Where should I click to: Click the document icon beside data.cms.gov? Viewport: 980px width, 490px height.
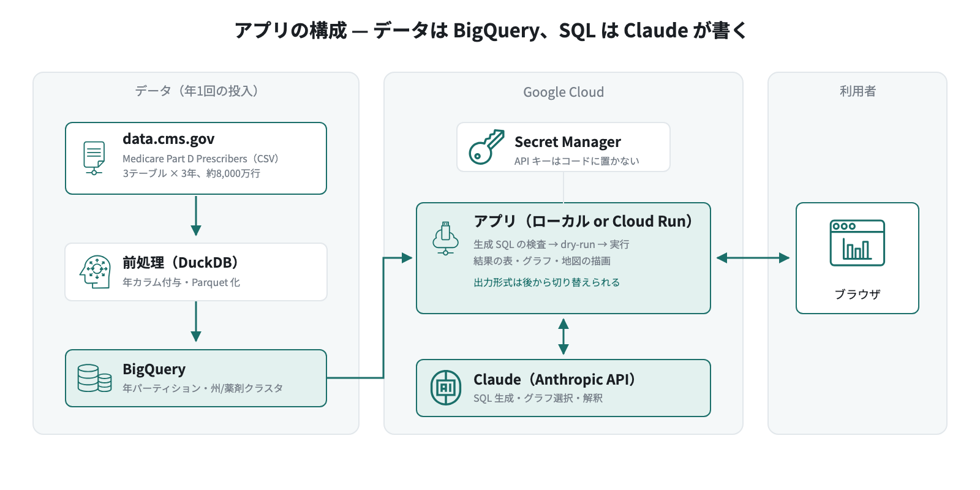pos(94,158)
